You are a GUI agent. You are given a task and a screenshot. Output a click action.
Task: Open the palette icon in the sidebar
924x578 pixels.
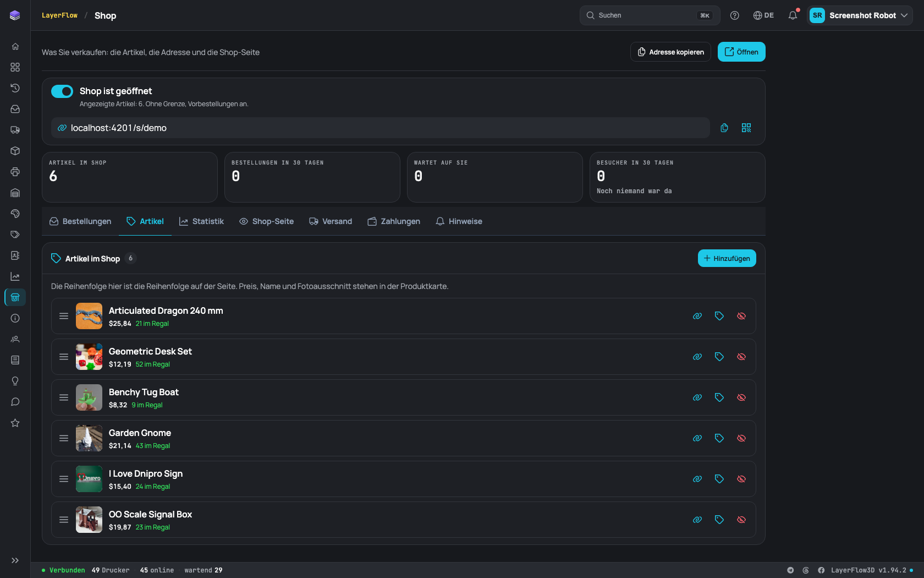pos(15,214)
